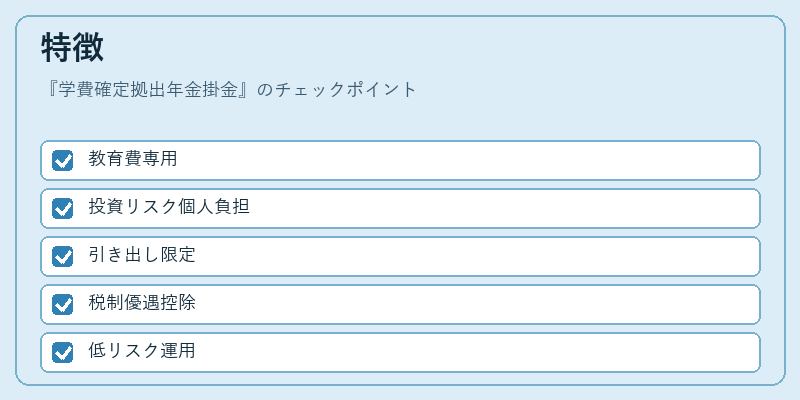
Task: Select the 引き出し限定 label text
Action: [x=142, y=255]
